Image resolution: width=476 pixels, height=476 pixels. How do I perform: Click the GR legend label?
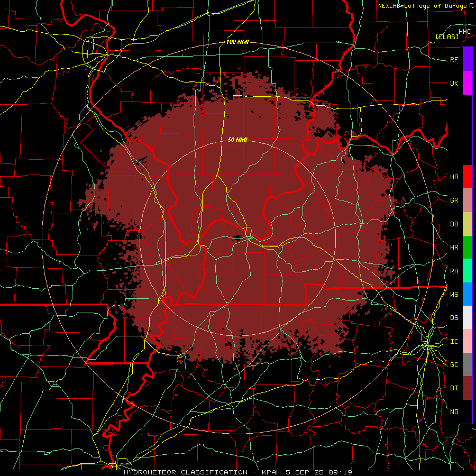tap(454, 200)
